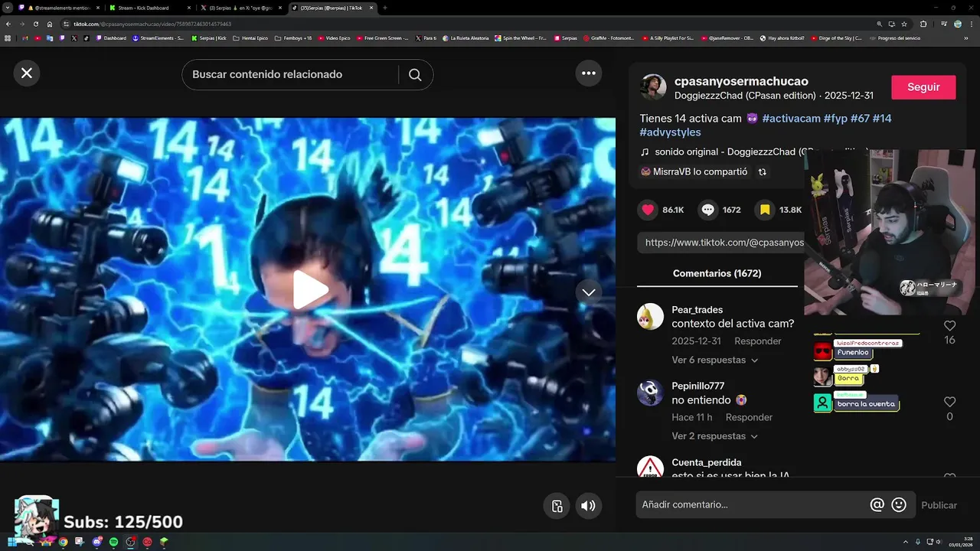Screen dimensions: 980x551
Task: Click the browser home icon
Action: 50,24
